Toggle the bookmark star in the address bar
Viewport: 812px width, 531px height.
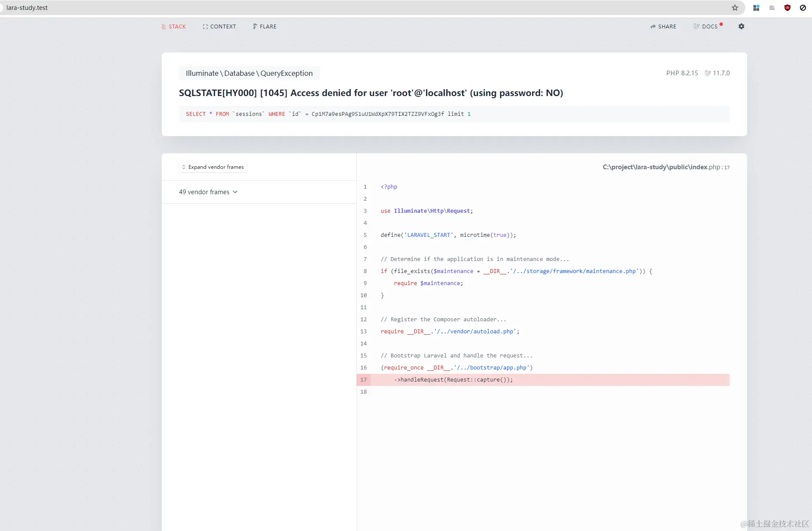735,8
